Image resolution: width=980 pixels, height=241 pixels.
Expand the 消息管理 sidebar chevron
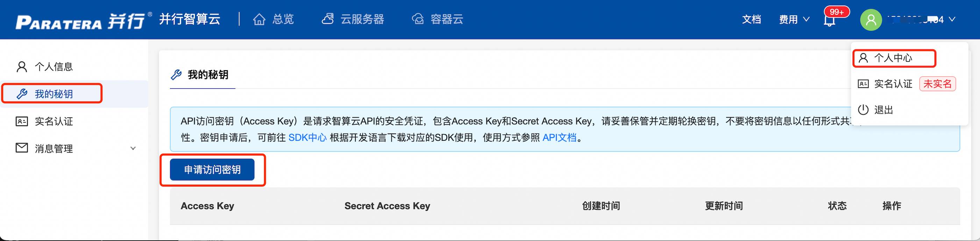(x=133, y=149)
